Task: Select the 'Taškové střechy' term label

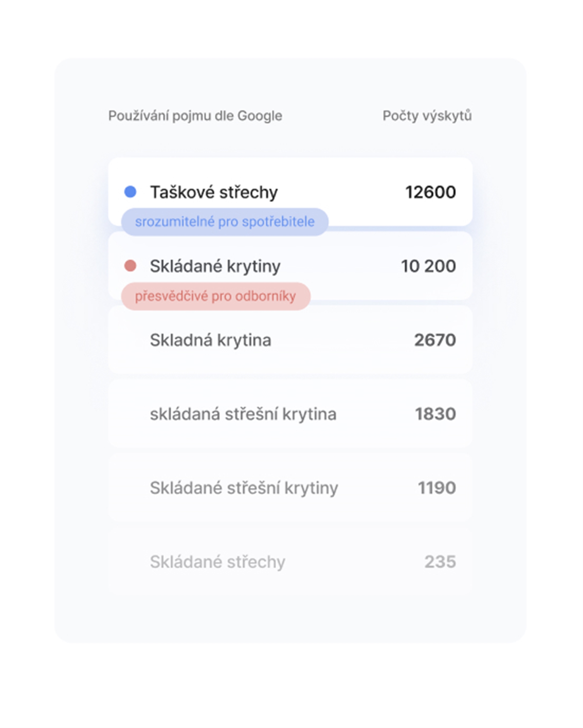Action: [x=214, y=192]
